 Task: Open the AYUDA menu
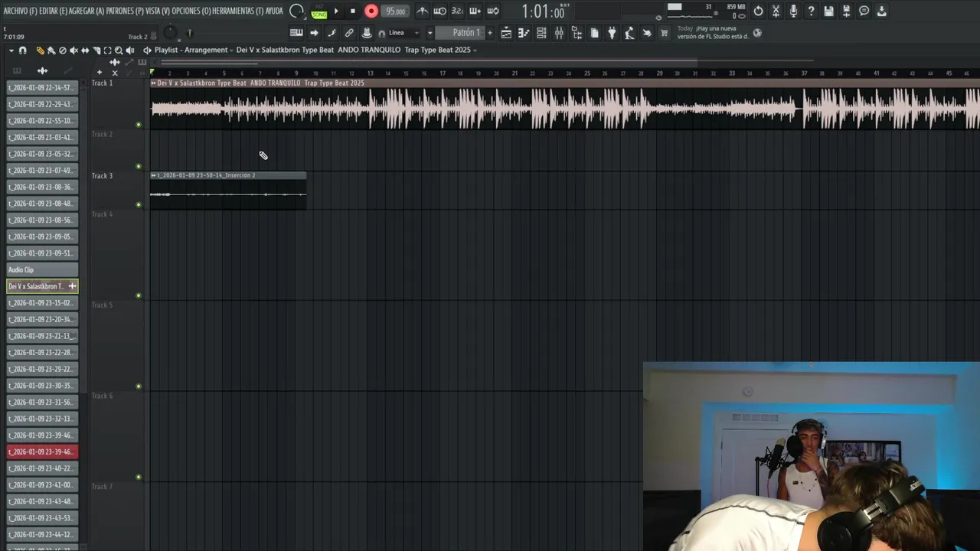274,11
